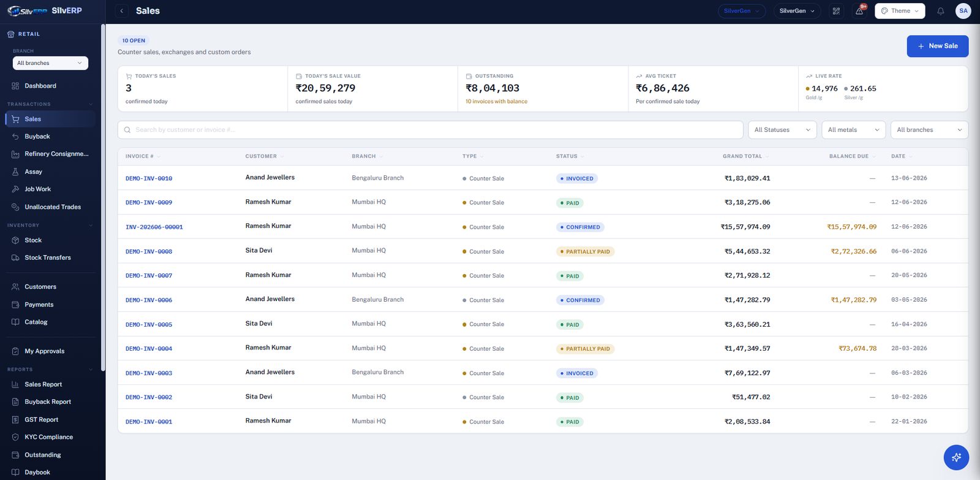Click the Customers people icon

pos(15,287)
